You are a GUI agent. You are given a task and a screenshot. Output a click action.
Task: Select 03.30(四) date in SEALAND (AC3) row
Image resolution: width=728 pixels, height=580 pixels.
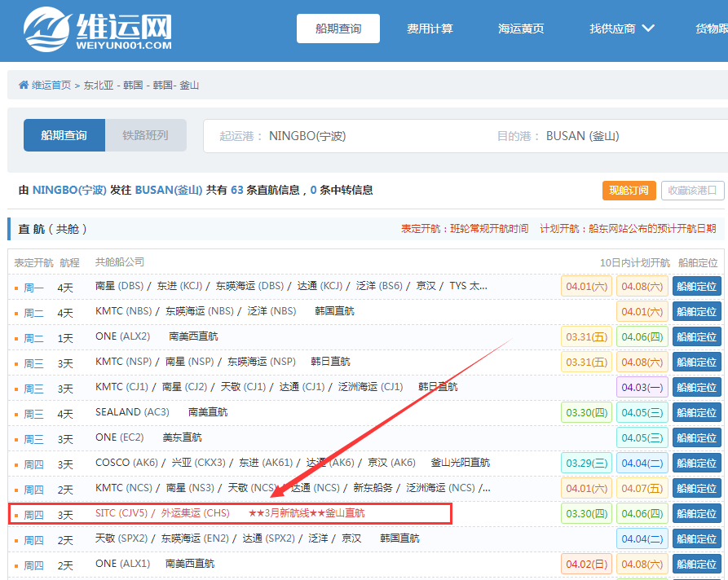click(587, 412)
